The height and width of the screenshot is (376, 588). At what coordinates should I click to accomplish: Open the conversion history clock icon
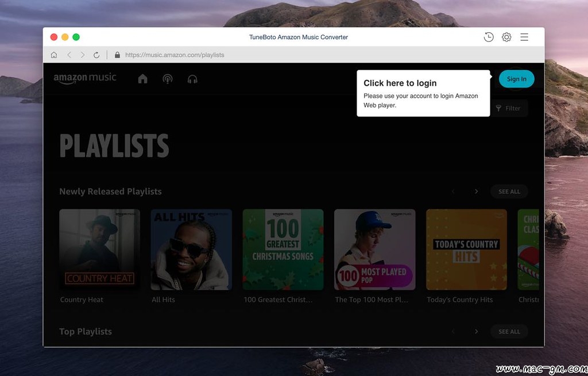coord(488,37)
